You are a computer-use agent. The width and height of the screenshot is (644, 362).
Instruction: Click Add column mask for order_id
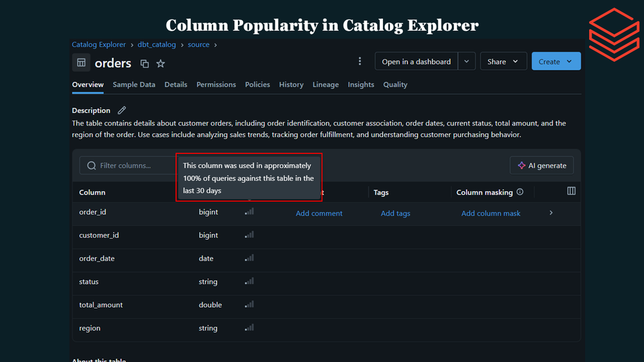tap(491, 213)
